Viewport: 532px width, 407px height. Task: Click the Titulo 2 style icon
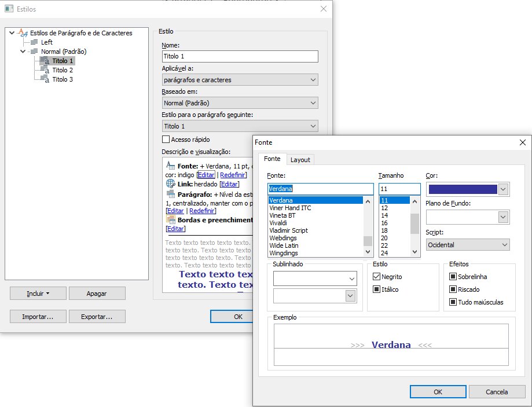tap(45, 70)
